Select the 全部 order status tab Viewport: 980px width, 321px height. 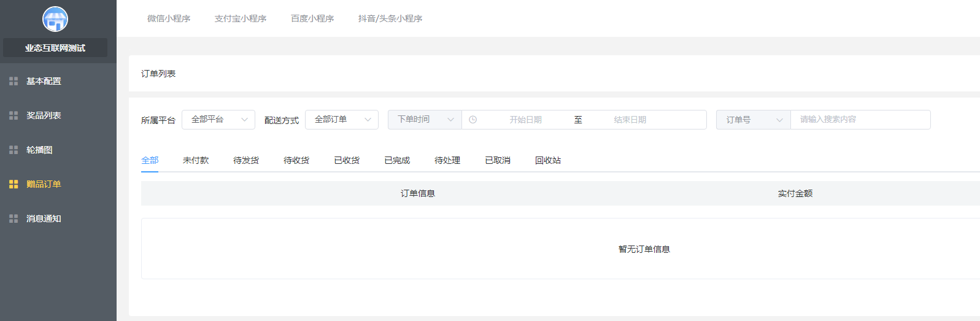tap(150, 160)
